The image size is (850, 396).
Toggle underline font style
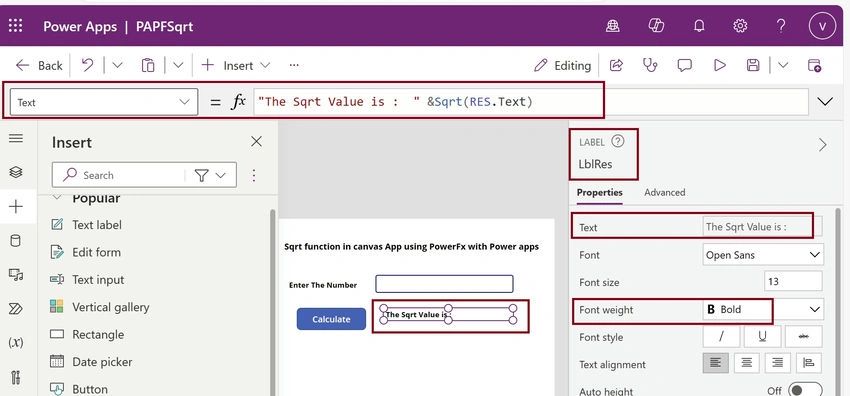763,336
